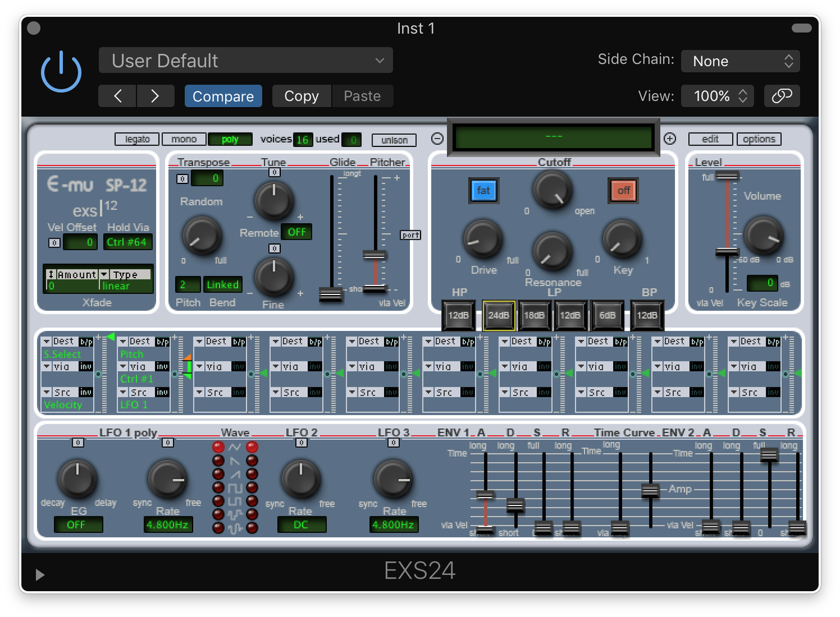Click the Compare button
840x617 pixels.
pyautogui.click(x=223, y=96)
